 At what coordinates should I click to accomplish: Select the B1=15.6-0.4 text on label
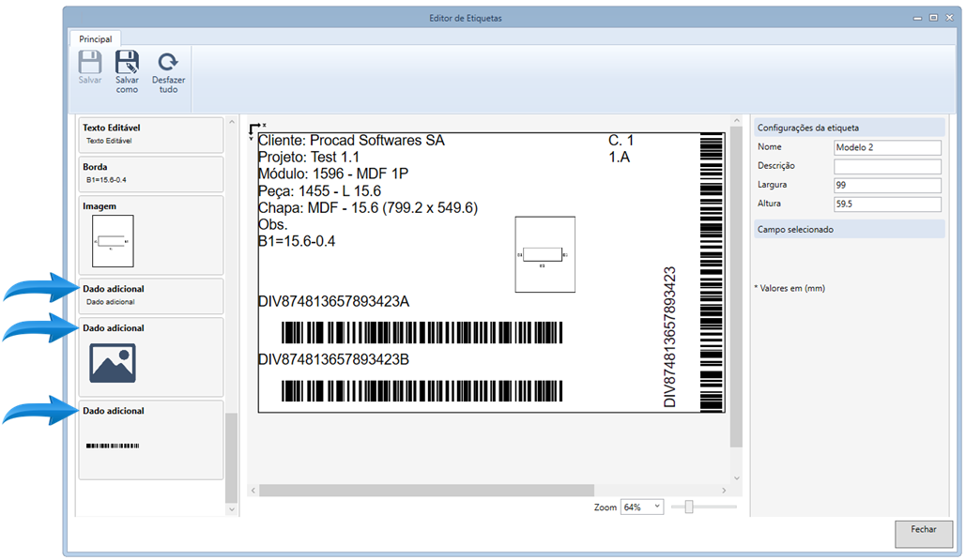coord(297,241)
